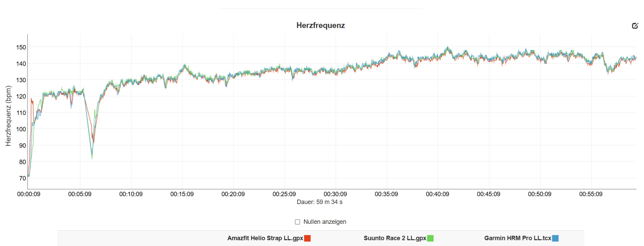Click the '00:10:09' time axis label

tap(131, 194)
